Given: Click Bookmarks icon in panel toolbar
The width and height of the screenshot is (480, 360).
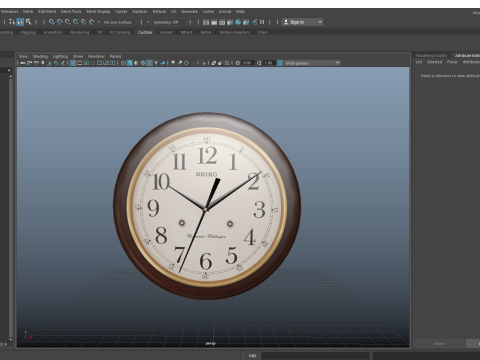Looking at the screenshot, I should 43,63.
